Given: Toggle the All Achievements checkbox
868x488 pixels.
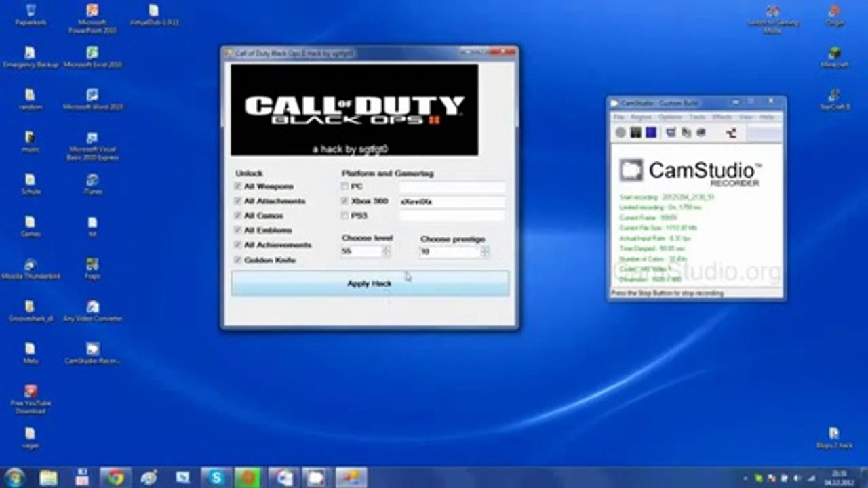Looking at the screenshot, I should tap(238, 245).
